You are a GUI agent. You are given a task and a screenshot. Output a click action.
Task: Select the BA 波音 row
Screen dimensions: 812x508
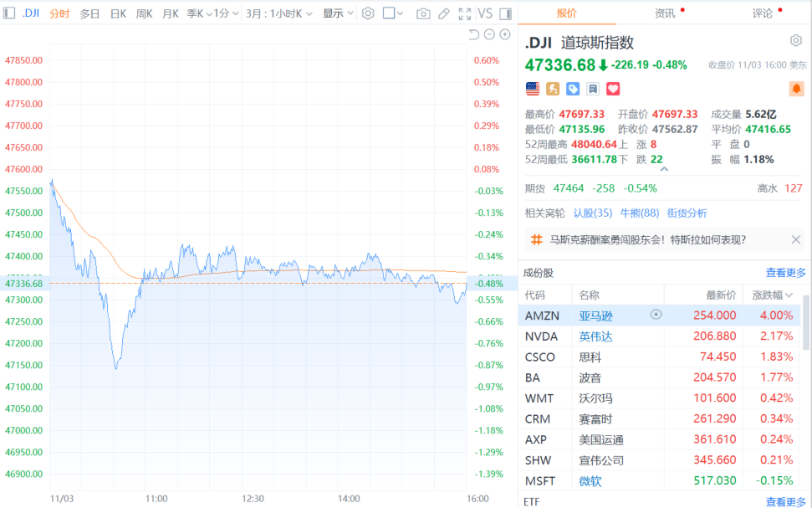pyautogui.click(x=659, y=378)
